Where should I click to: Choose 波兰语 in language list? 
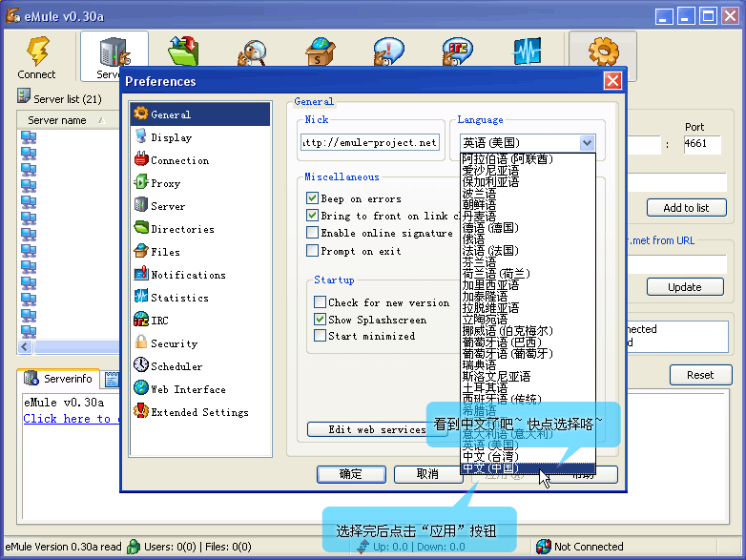click(528, 193)
